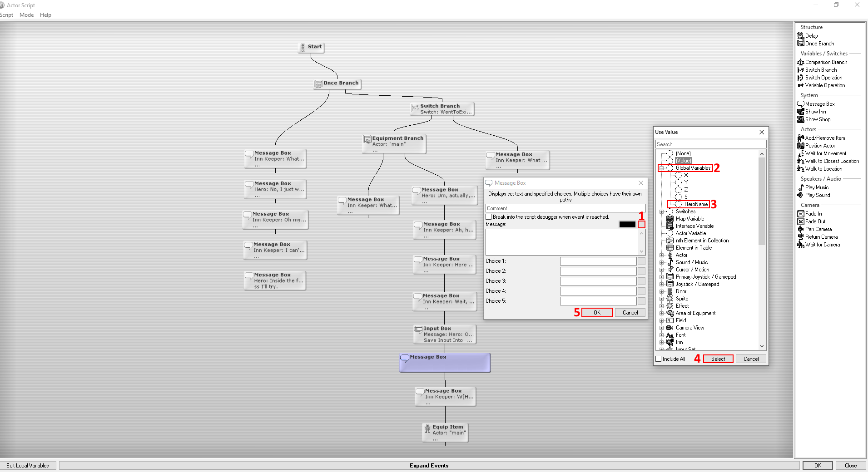868x472 pixels.
Task: Click the Use Value dialog Search field
Action: click(711, 144)
